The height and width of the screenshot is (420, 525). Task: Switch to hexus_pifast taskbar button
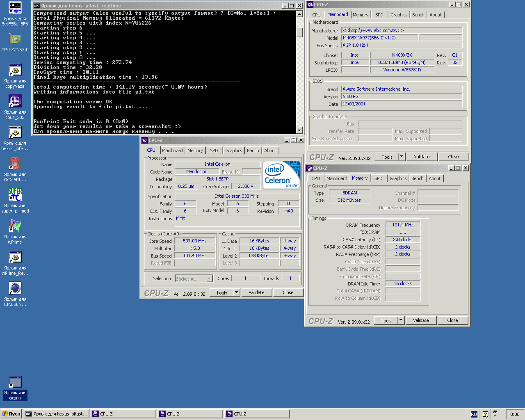[57, 414]
